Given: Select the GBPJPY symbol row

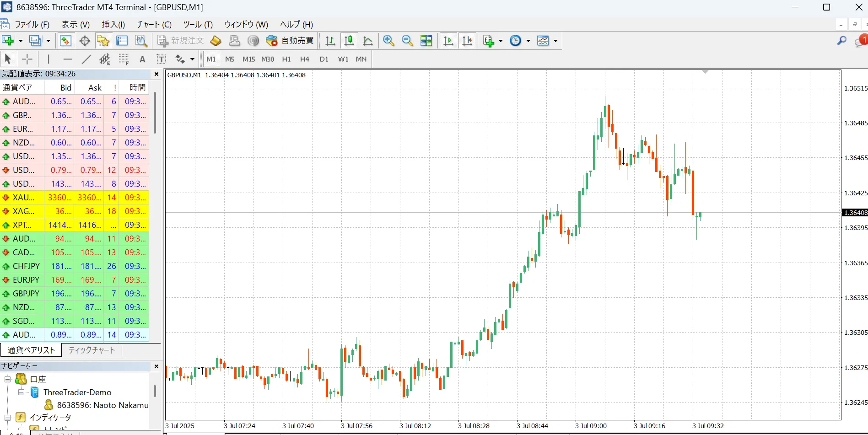Looking at the screenshot, I should [75, 294].
